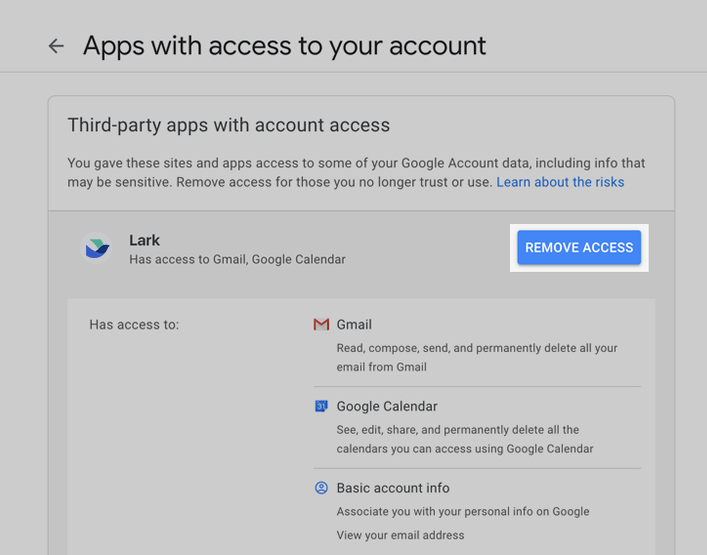Go back using the left arrow
The width and height of the screenshot is (707, 555).
coord(56,46)
